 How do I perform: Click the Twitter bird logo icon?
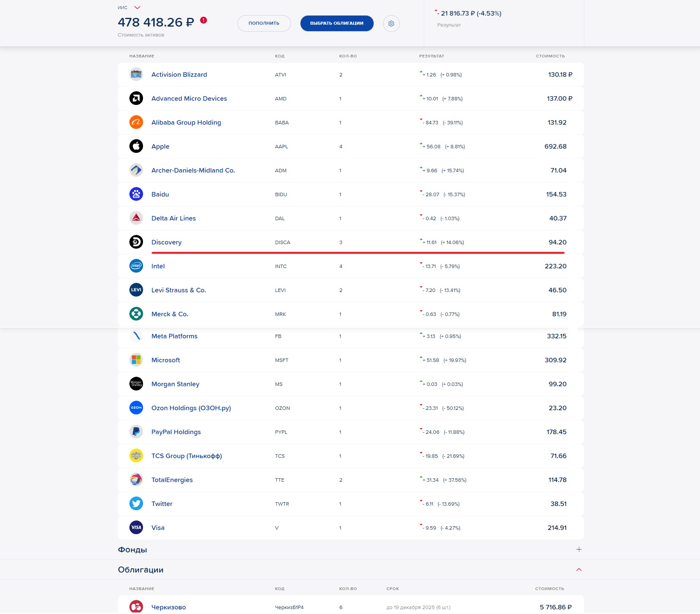coord(136,504)
